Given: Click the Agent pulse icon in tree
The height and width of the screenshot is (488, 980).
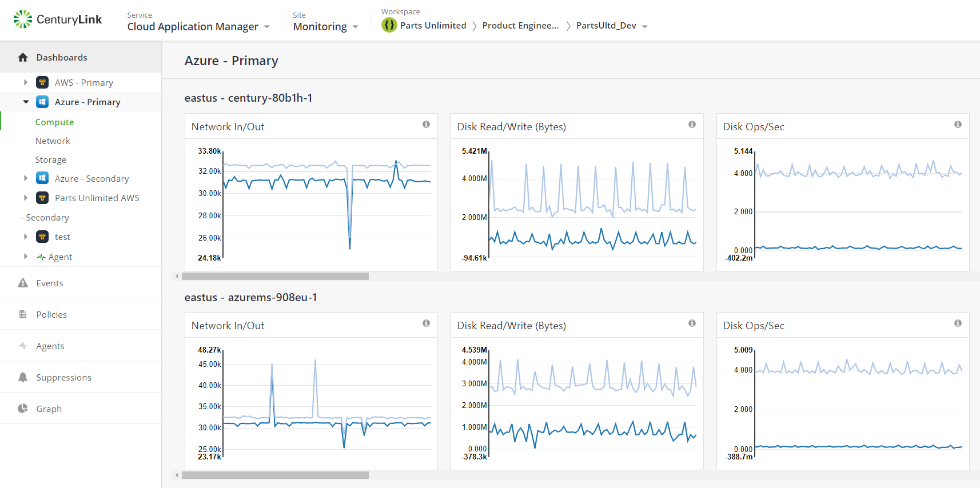Looking at the screenshot, I should (x=41, y=257).
